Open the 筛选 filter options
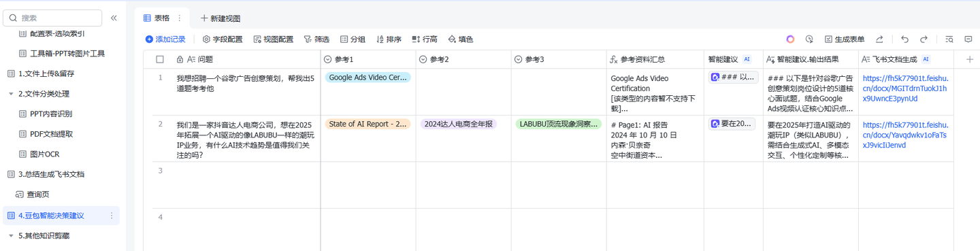Image resolution: width=980 pixels, height=251 pixels. 316,39
